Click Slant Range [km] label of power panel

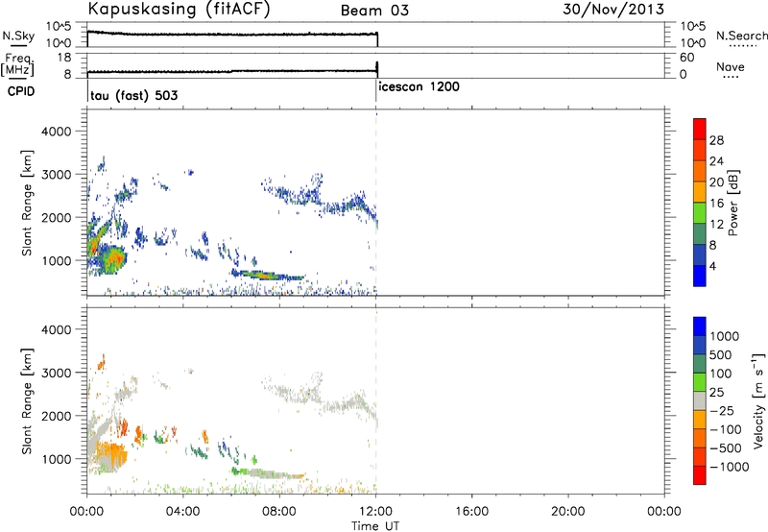(x=27, y=203)
